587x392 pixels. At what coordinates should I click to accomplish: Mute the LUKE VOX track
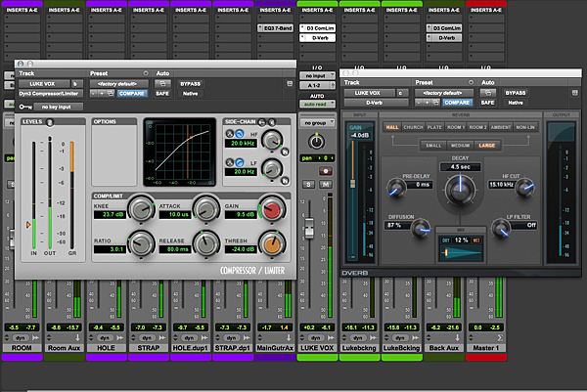326,184
